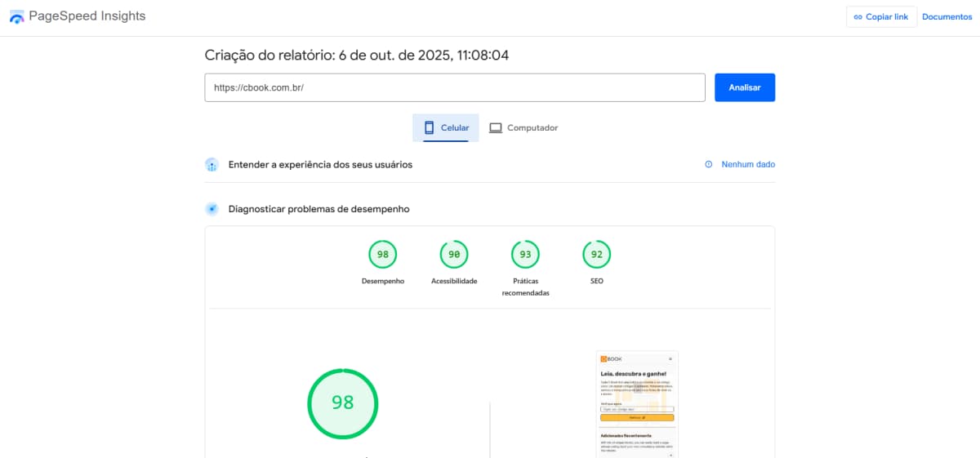Viewport: 980px width, 458px height.
Task: Click the performance diagnosis section icon
Action: tap(212, 209)
